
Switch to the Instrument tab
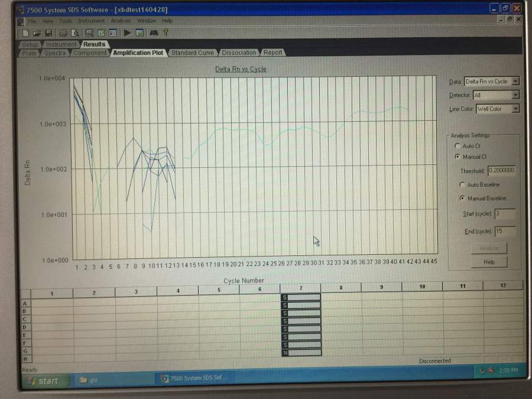(61, 44)
